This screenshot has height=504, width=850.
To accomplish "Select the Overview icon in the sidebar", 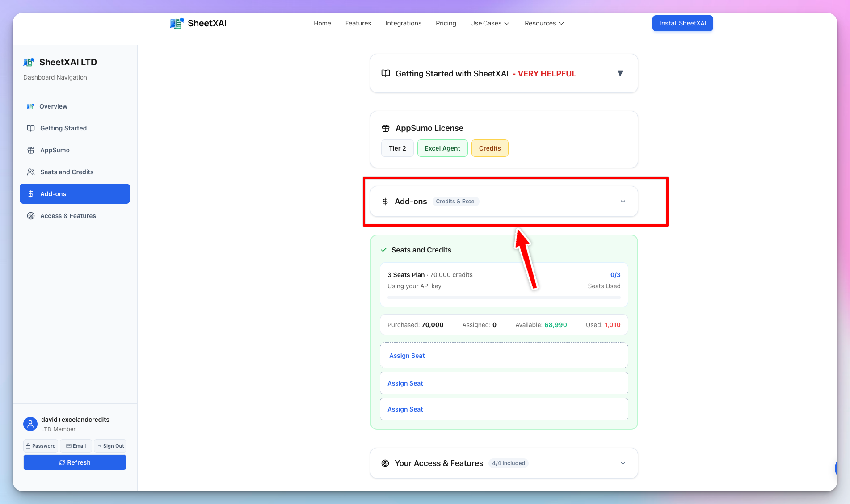I will click(x=30, y=106).
